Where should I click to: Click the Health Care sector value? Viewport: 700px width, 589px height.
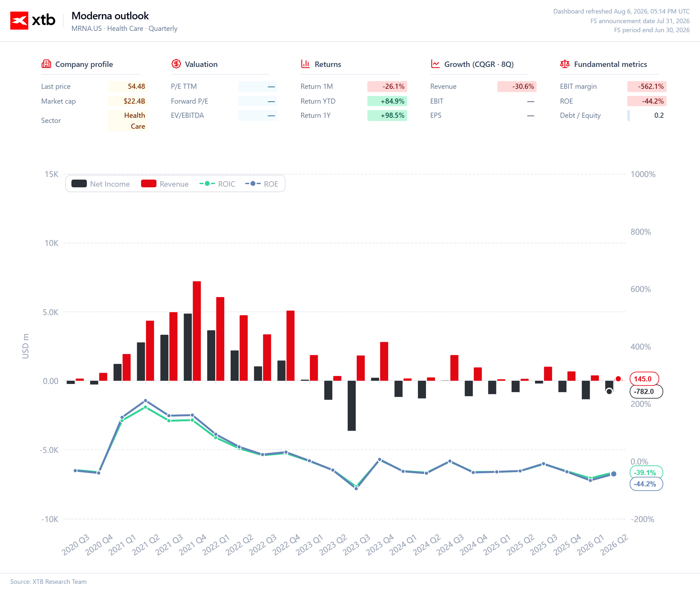[x=128, y=121]
